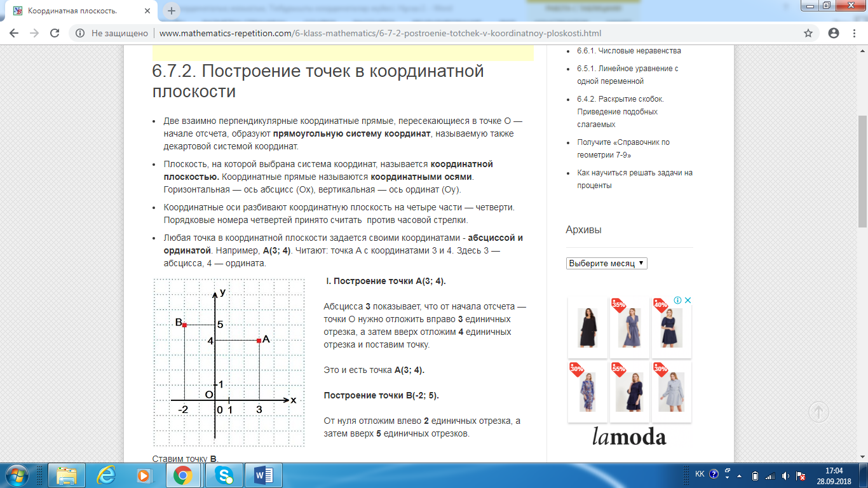868x488 pixels.
Task: Open the ad info icon
Action: click(678, 301)
